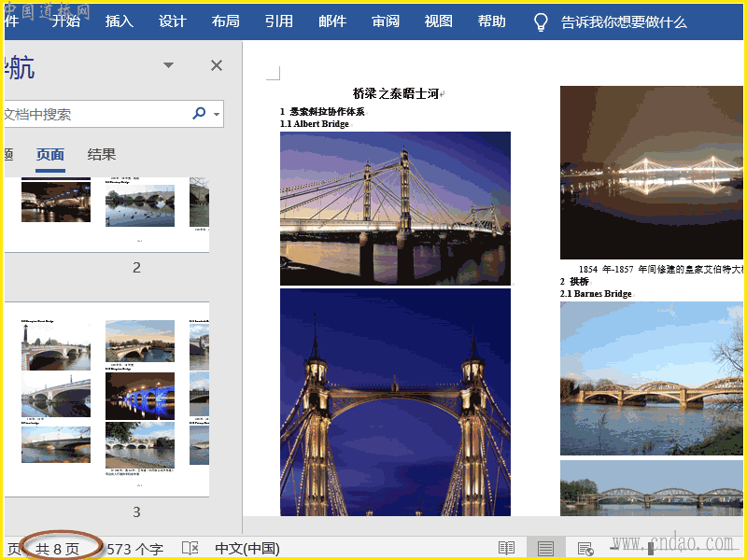Open the 引用 ribbon tab
This screenshot has height=560, width=747.
[x=279, y=21]
